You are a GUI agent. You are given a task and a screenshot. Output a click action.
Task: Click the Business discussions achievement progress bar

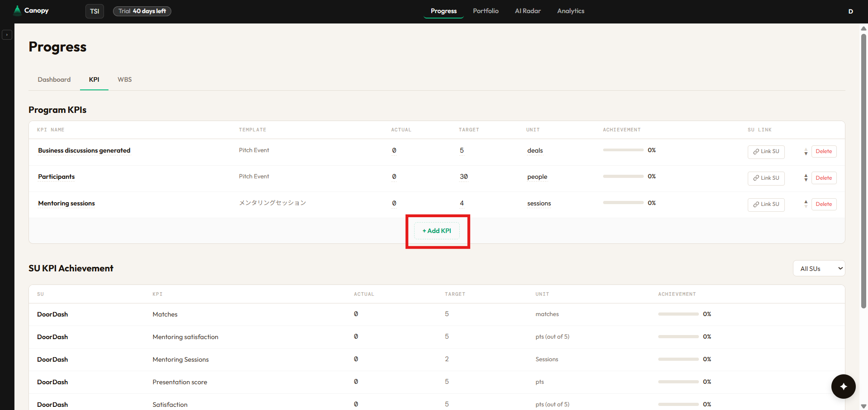point(623,150)
